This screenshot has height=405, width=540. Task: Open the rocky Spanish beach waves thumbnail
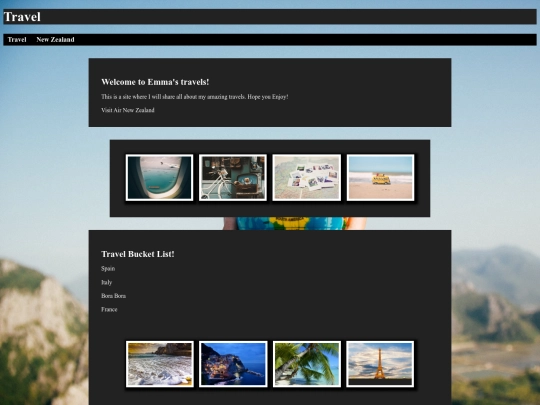(159, 364)
